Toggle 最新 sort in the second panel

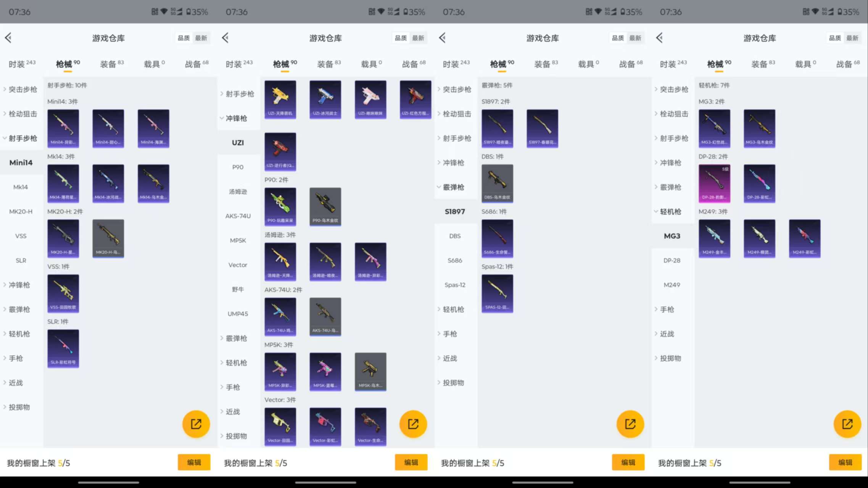tap(419, 38)
